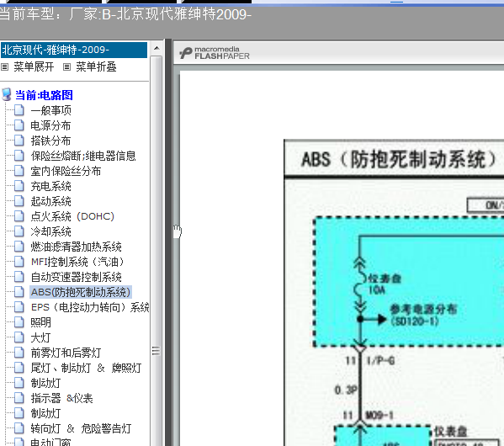Image resolution: width=504 pixels, height=446 pixels.
Task: Click the 菜单展开 small list icon
Action: point(4,66)
